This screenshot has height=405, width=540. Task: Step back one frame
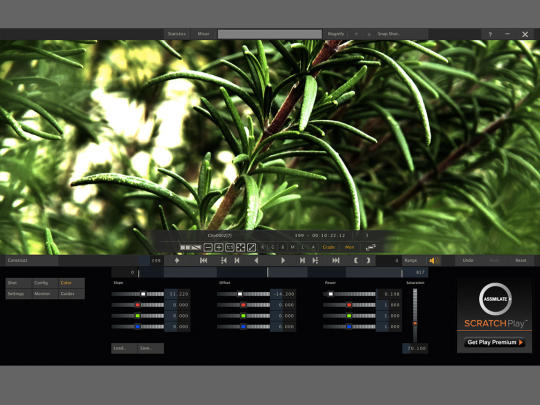pos(237,261)
